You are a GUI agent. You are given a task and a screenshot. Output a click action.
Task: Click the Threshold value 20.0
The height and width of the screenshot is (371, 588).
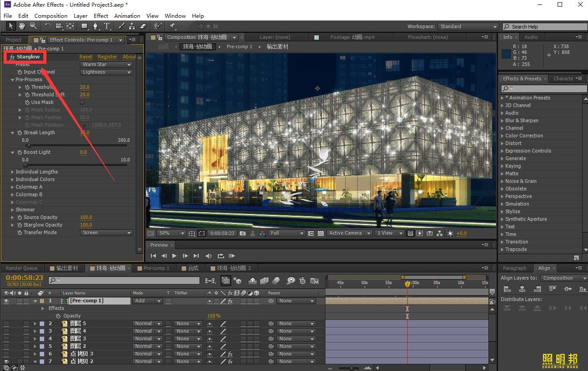click(x=84, y=87)
